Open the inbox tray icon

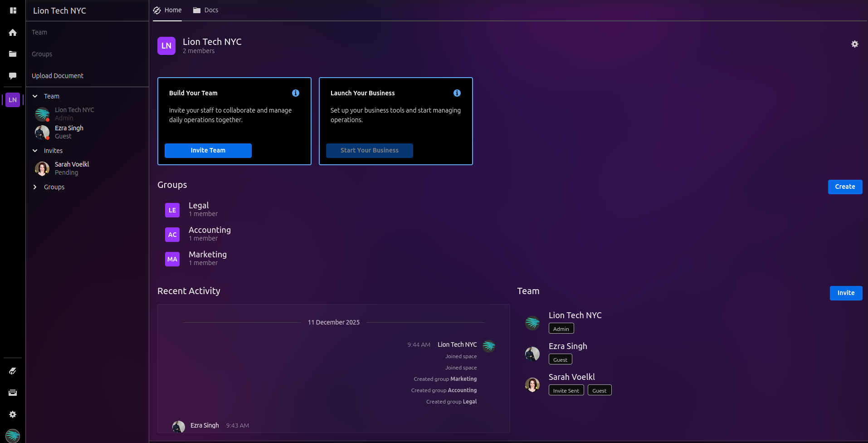tap(13, 393)
